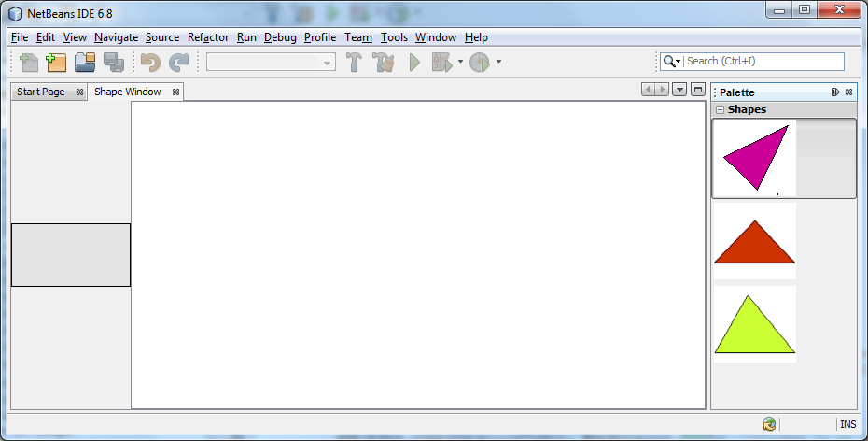Viewport: 868px width, 441px height.
Task: Run the project with green play icon
Action: [414, 62]
